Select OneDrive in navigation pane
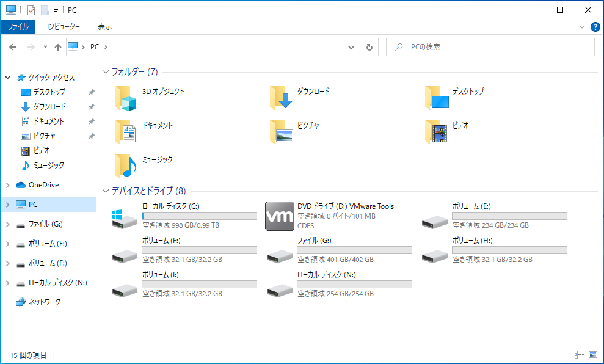Screen dimensions: 604x364 click(x=43, y=185)
